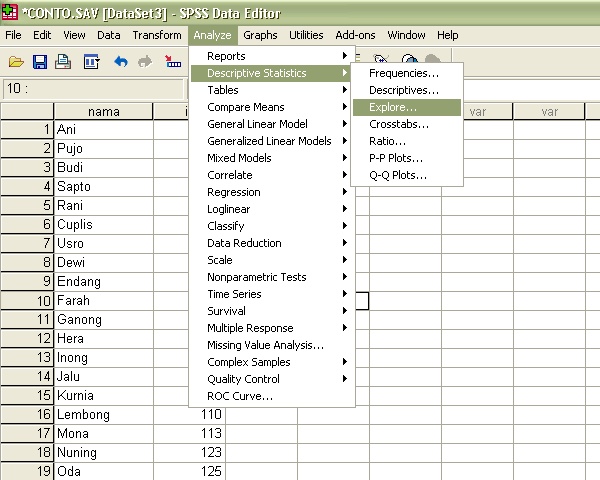This screenshot has width=600, height=480.
Task: Expand the Correlate submenu
Action: coord(272,175)
